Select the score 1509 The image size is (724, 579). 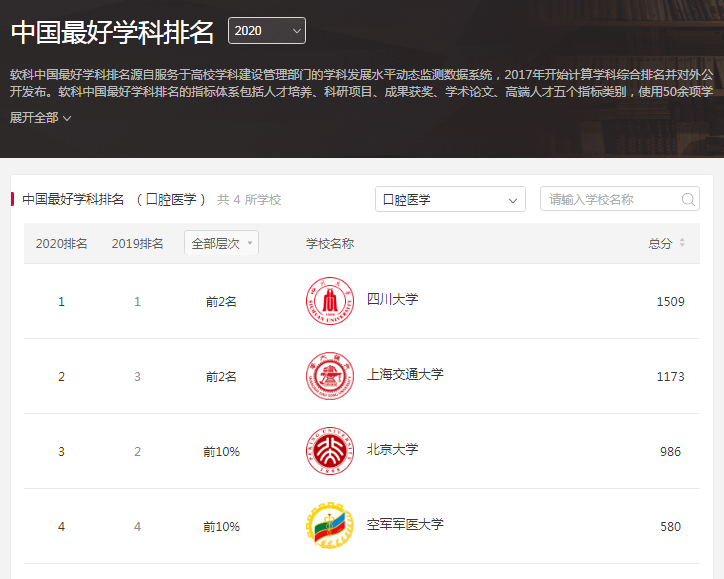[x=670, y=302]
